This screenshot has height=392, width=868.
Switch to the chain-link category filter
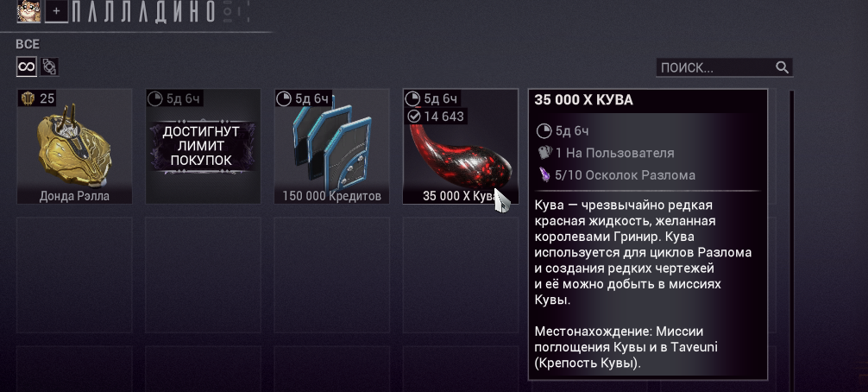point(49,67)
